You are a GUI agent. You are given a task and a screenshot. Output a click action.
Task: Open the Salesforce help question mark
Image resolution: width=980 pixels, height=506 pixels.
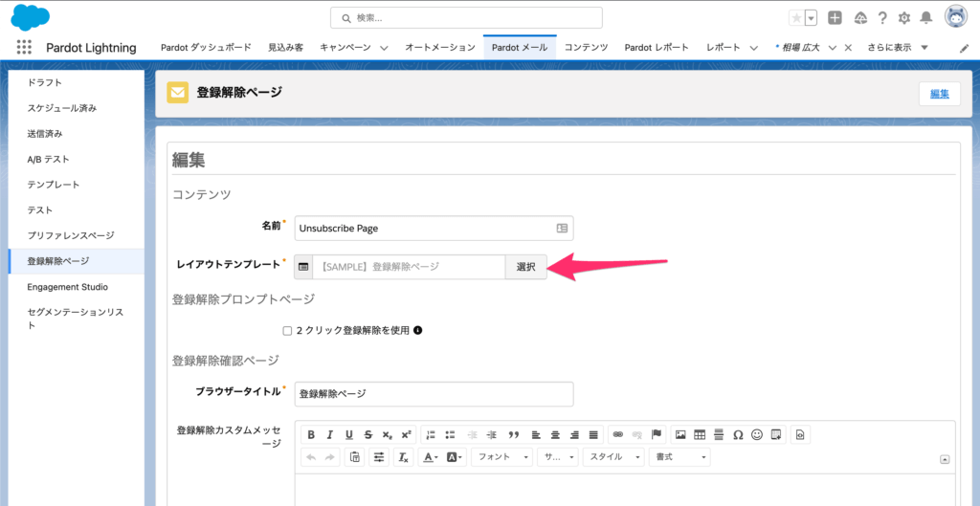coord(881,18)
